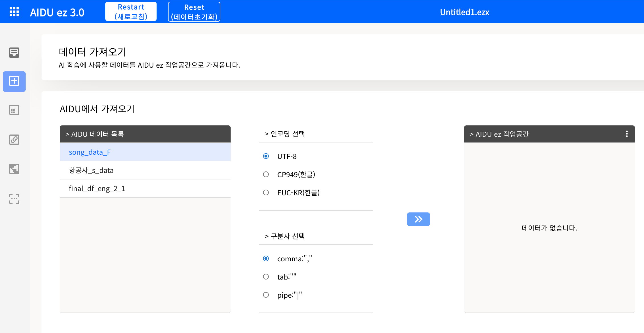Viewport: 644px width, 333px height.
Task: Click the 인코딩 선택 section header
Action: pyautogui.click(x=285, y=134)
